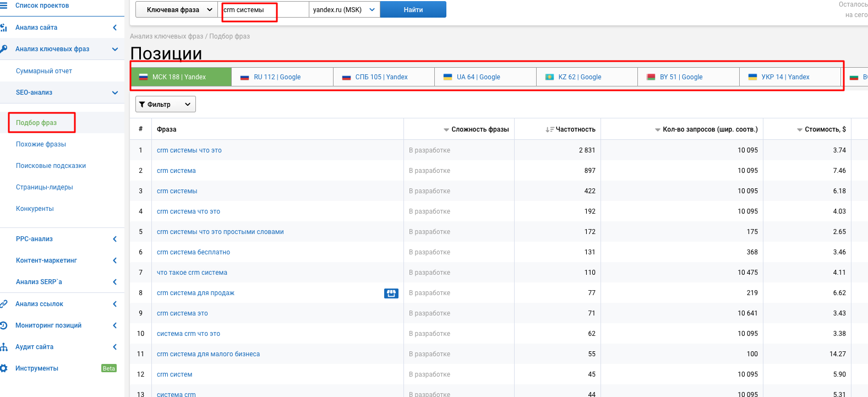Click the Beta badge next to Инструменты

[109, 368]
